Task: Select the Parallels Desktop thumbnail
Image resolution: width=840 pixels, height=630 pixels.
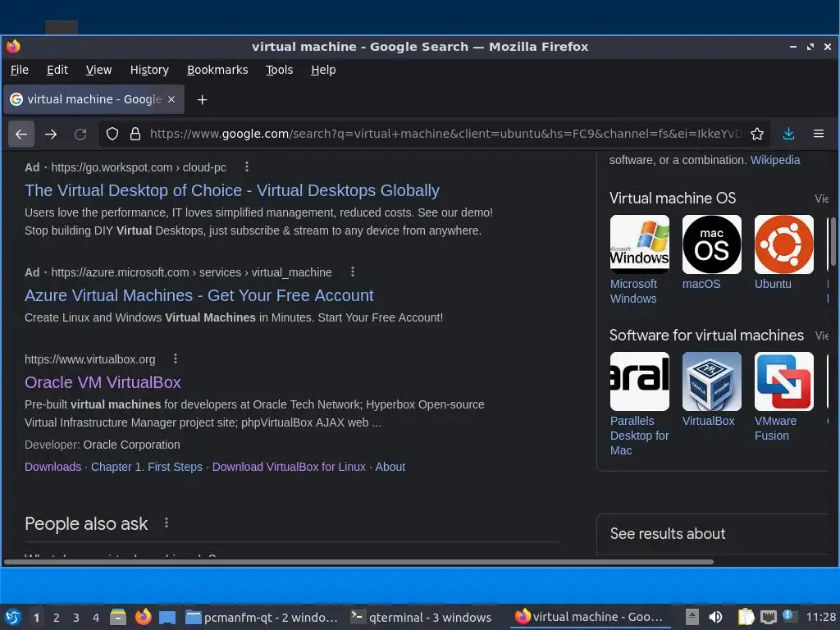Action: tap(639, 381)
